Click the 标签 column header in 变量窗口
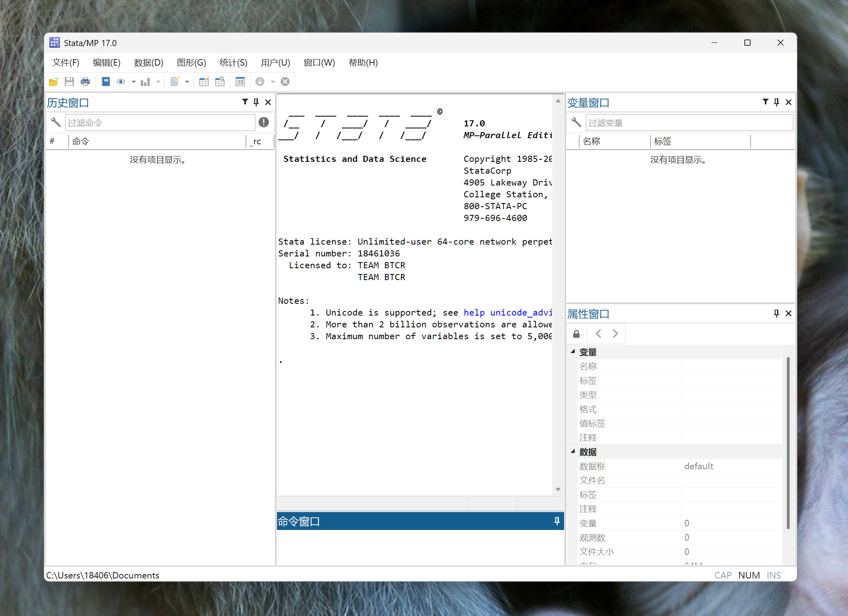Viewport: 848px width, 616px height. click(x=700, y=141)
